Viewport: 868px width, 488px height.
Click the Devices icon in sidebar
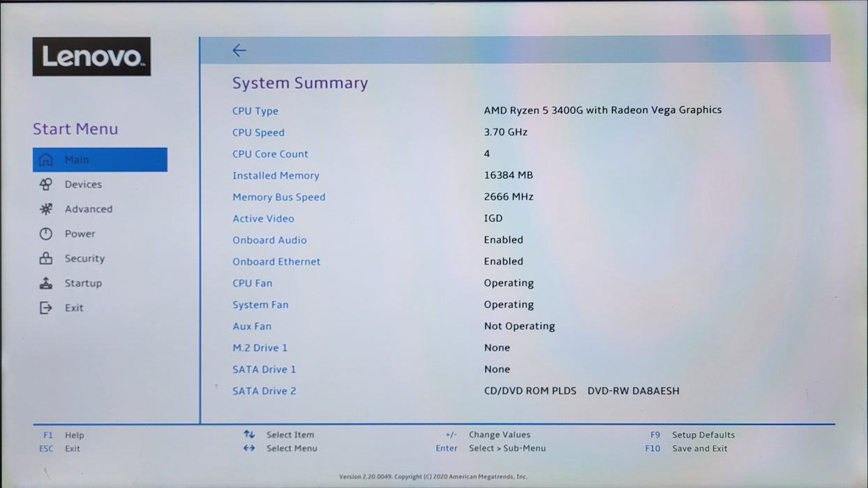pos(46,184)
